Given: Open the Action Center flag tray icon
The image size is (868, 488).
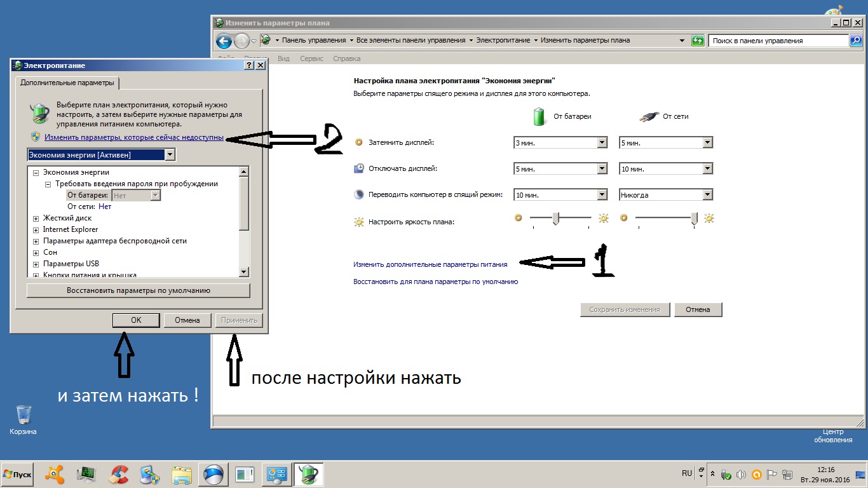Looking at the screenshot, I should [x=772, y=475].
